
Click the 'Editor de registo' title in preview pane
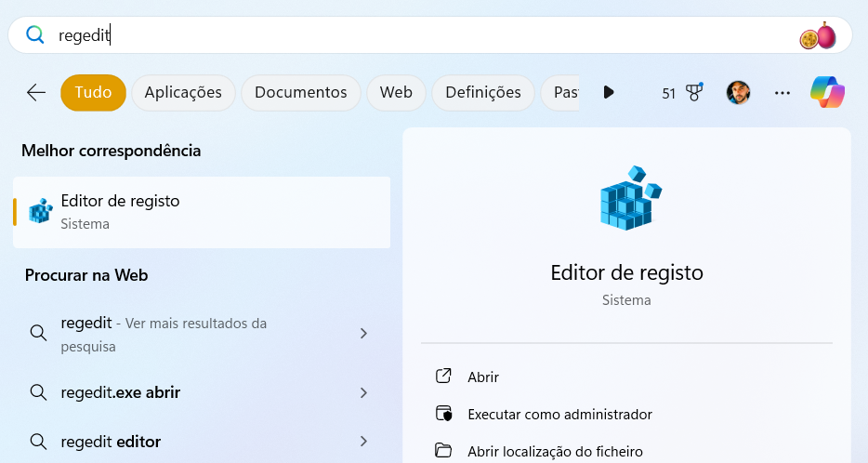pos(626,273)
